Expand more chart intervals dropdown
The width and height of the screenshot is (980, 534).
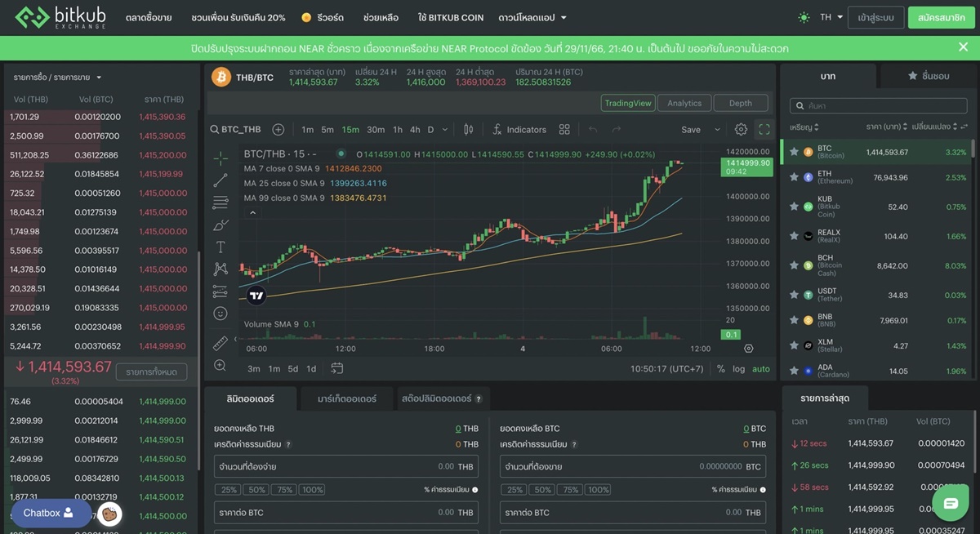446,130
